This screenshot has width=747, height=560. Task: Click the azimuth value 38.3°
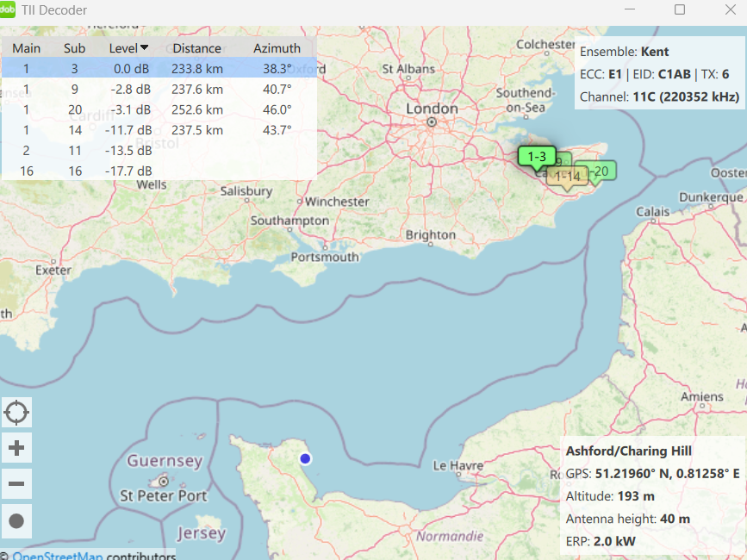(277, 69)
